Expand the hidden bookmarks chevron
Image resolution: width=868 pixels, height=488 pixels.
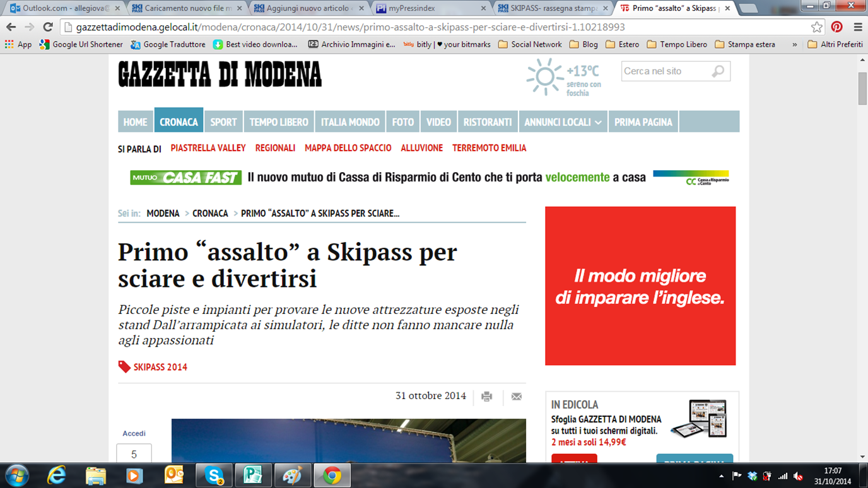point(794,44)
